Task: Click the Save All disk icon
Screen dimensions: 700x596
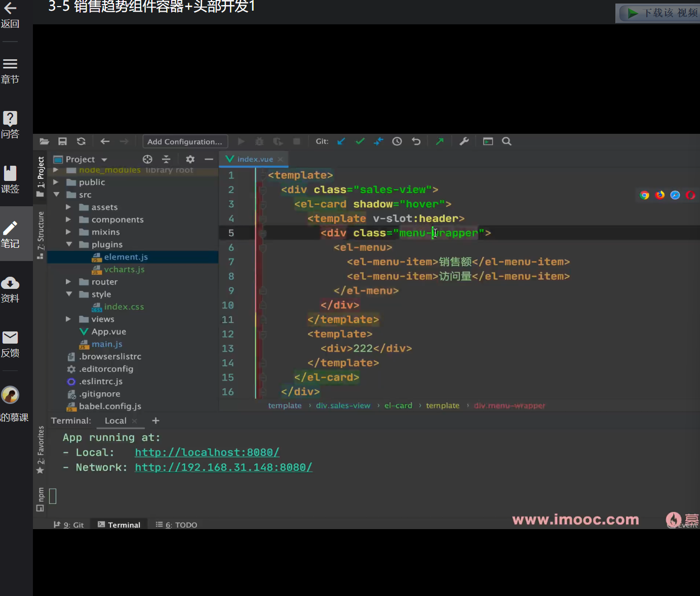Action: click(x=62, y=141)
